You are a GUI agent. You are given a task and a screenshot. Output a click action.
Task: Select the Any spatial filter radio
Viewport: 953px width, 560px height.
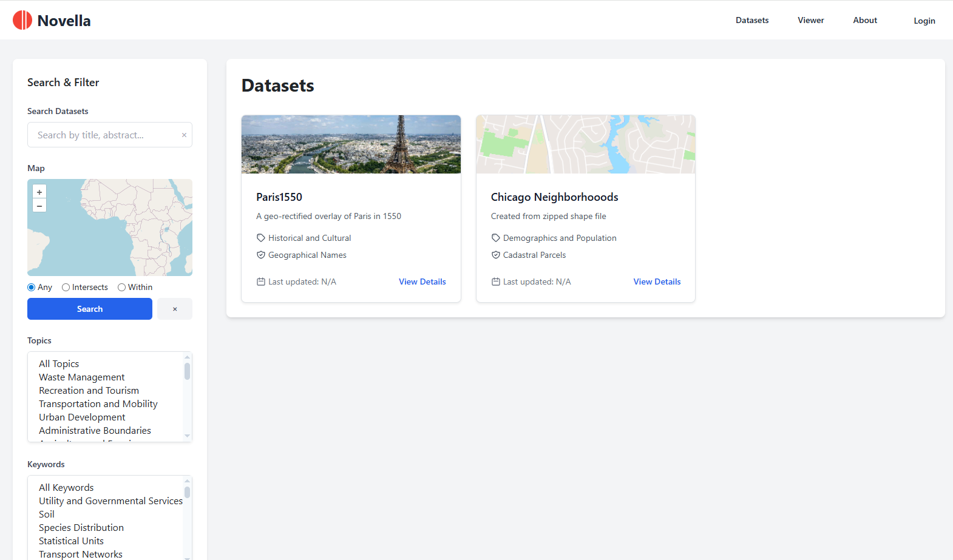[x=32, y=287]
